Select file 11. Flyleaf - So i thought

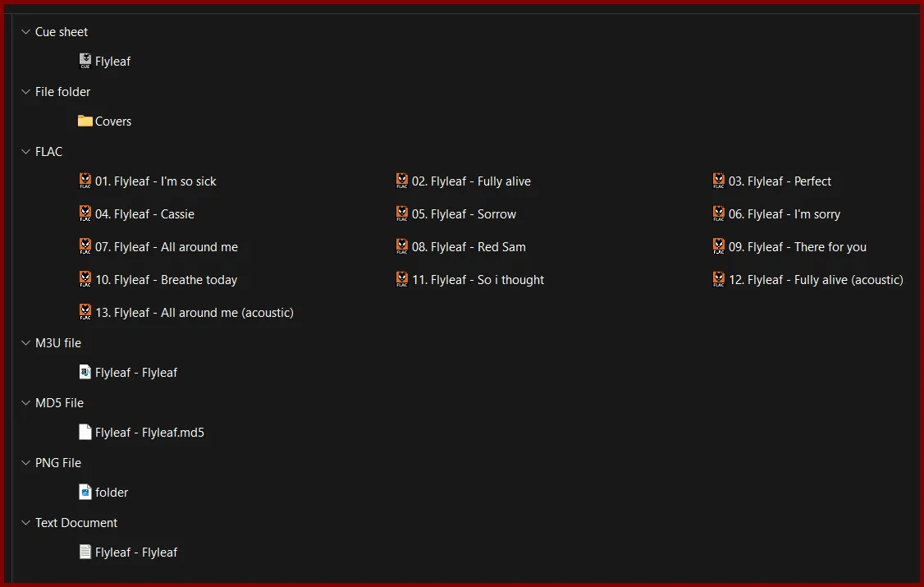478,280
